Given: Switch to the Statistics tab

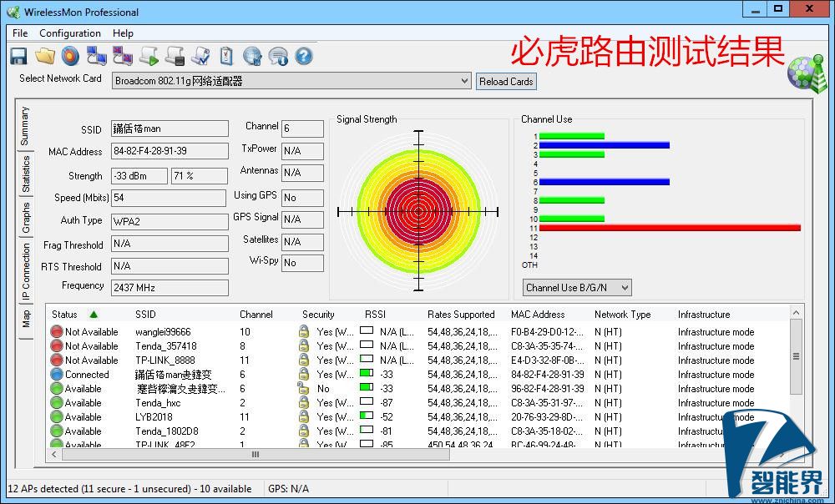Looking at the screenshot, I should coord(26,174).
